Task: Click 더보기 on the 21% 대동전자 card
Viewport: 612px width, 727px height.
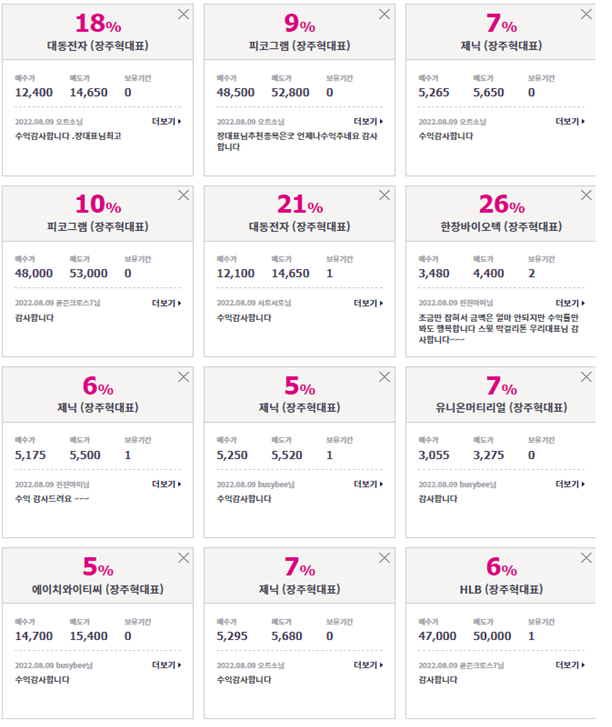Action: [x=368, y=303]
